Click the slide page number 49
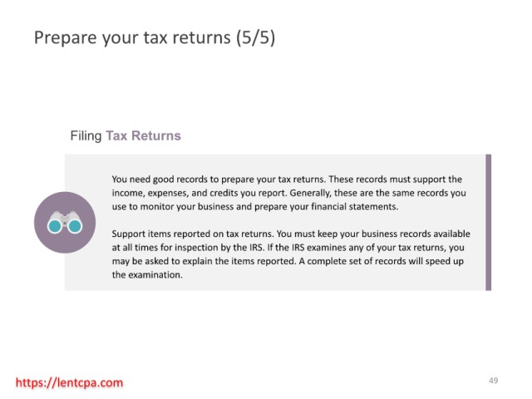This screenshot has width=532, height=399. click(x=493, y=380)
